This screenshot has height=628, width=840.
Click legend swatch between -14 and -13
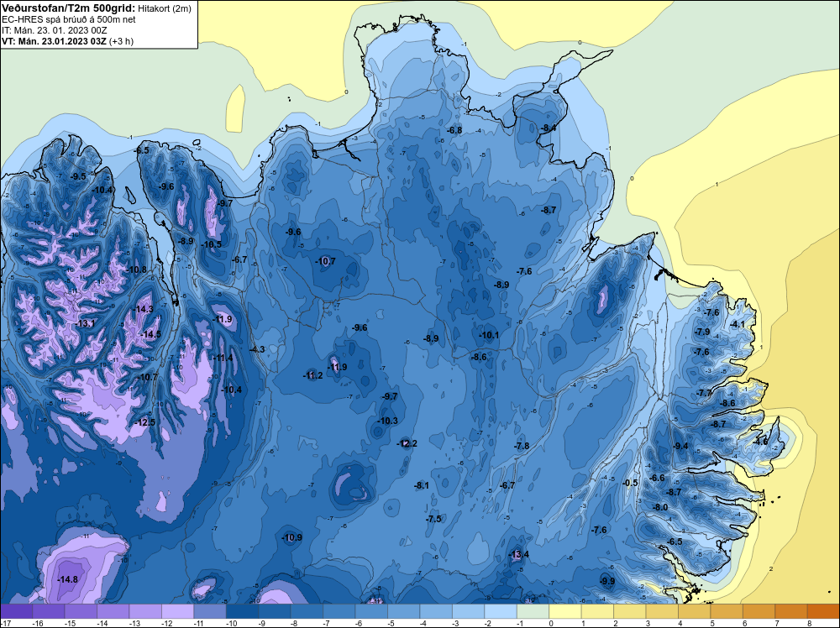coord(113,611)
